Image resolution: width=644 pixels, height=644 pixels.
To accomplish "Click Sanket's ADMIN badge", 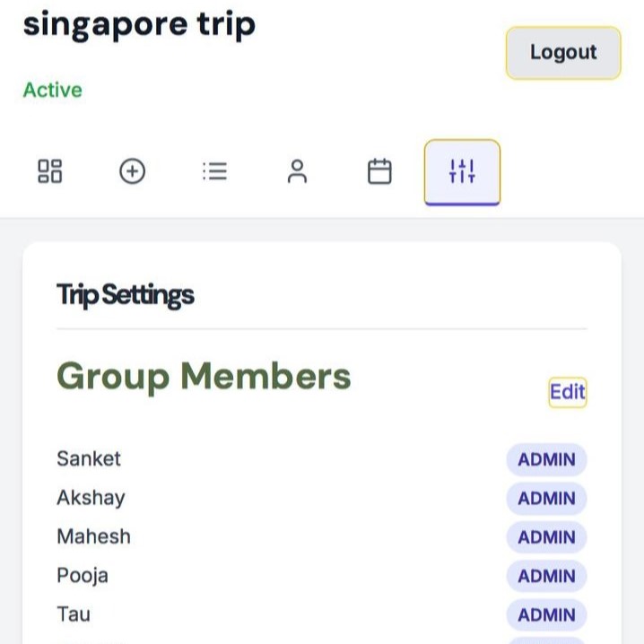I will (x=546, y=460).
